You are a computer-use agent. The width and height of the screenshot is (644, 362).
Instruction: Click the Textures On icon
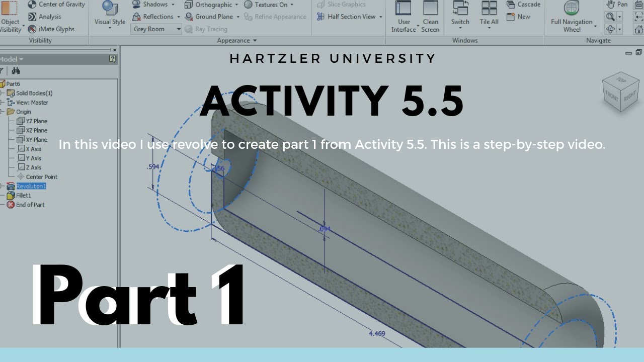[x=248, y=5]
